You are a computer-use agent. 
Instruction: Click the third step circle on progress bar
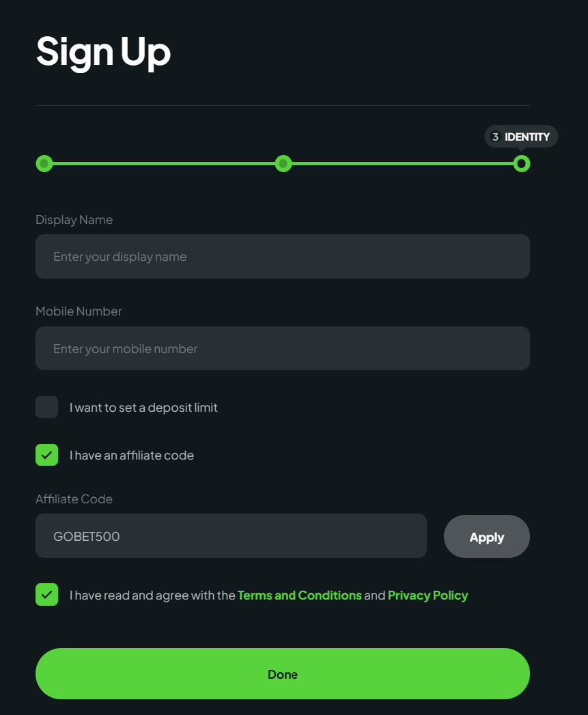pos(522,164)
